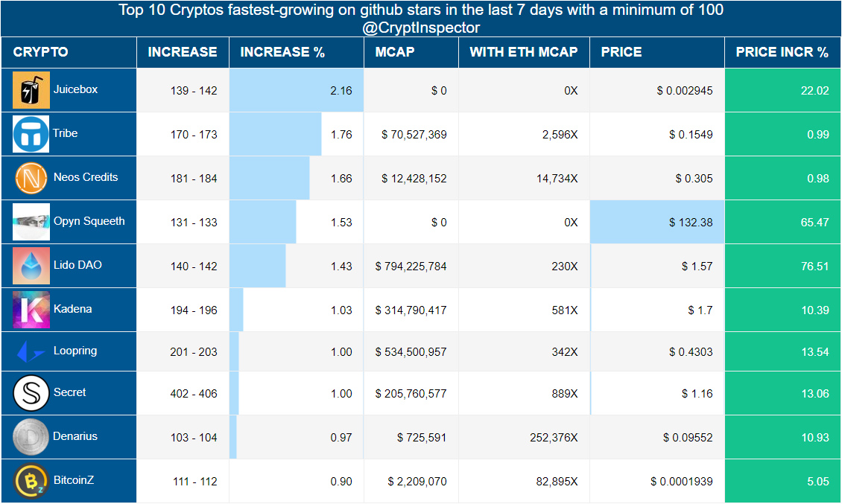Click the Loopring blue arrow logo

pyautogui.click(x=31, y=352)
